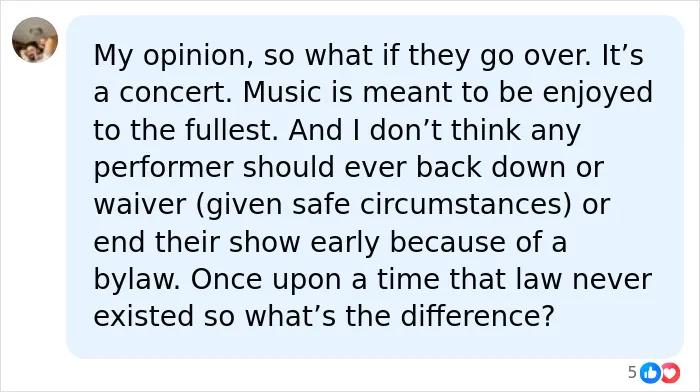Image resolution: width=700 pixels, height=392 pixels.
Task: Select the word 'waiver' in the comment
Action: tap(139, 204)
